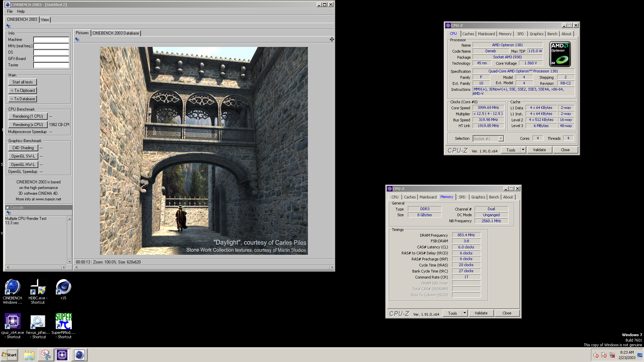Switch to the View tab in CINEBENCH
Screen dimensions: 644x362
[x=45, y=20]
